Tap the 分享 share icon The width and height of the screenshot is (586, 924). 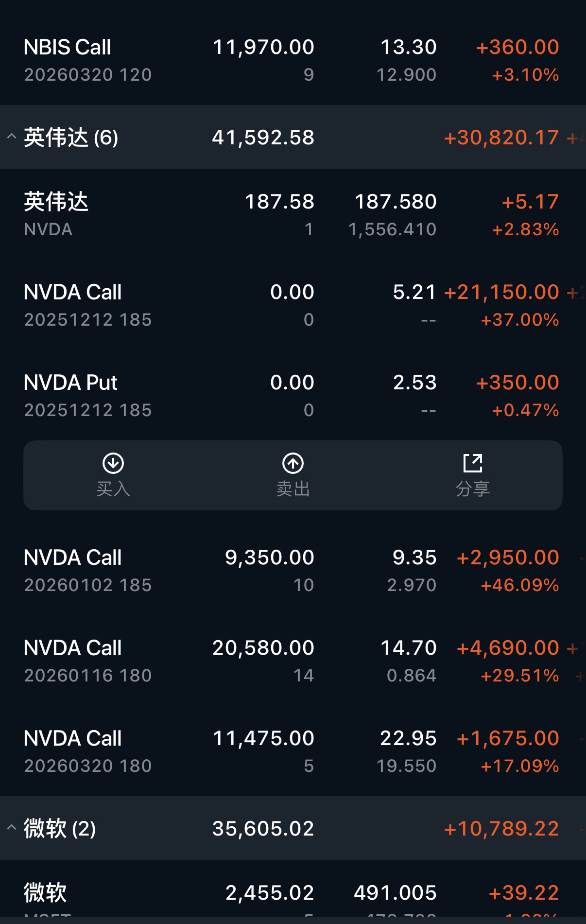click(473, 463)
